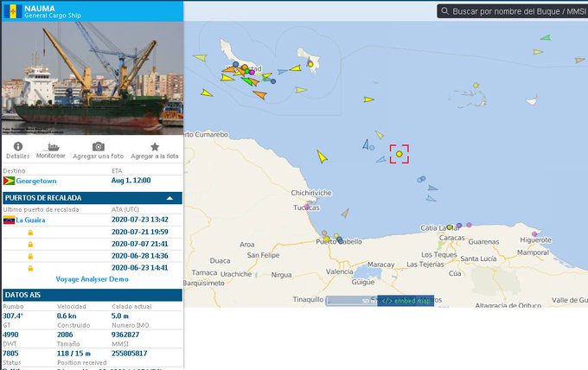Click the flag icon beside NAUMA title
The width and height of the screenshot is (588, 370).
(x=12, y=11)
